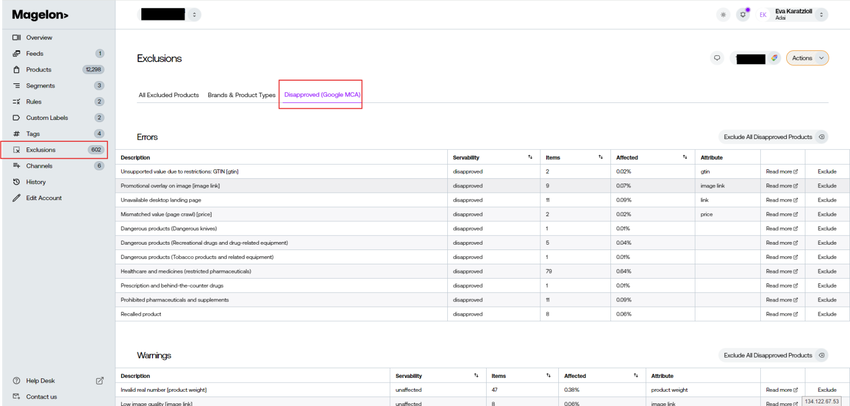Screen dimensions: 850x406
Task: Exclude products with promotional overlay on image
Action: coord(827,186)
